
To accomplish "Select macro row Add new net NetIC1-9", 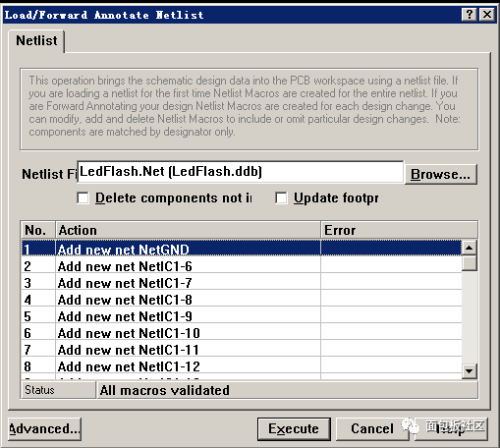I will [242, 316].
